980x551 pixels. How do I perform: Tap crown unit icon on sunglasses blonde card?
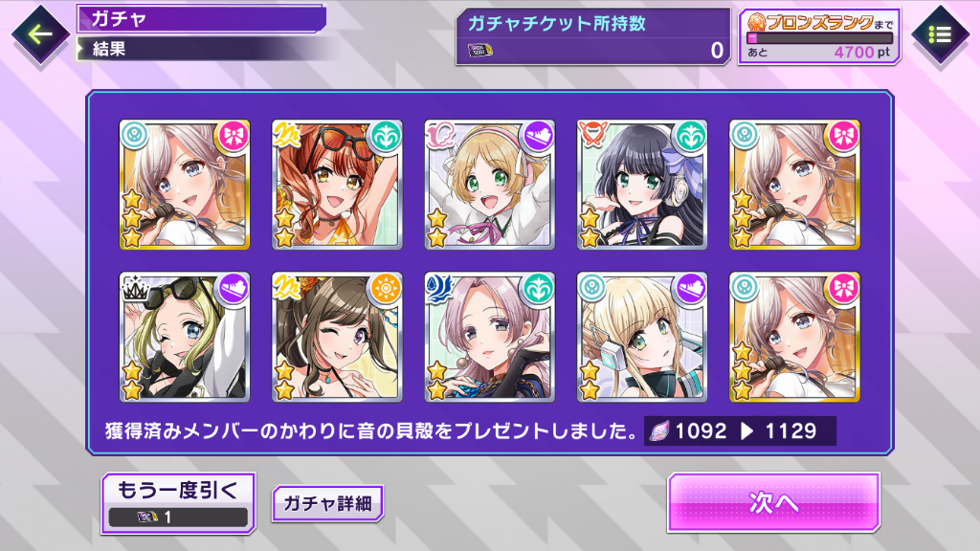[x=134, y=289]
